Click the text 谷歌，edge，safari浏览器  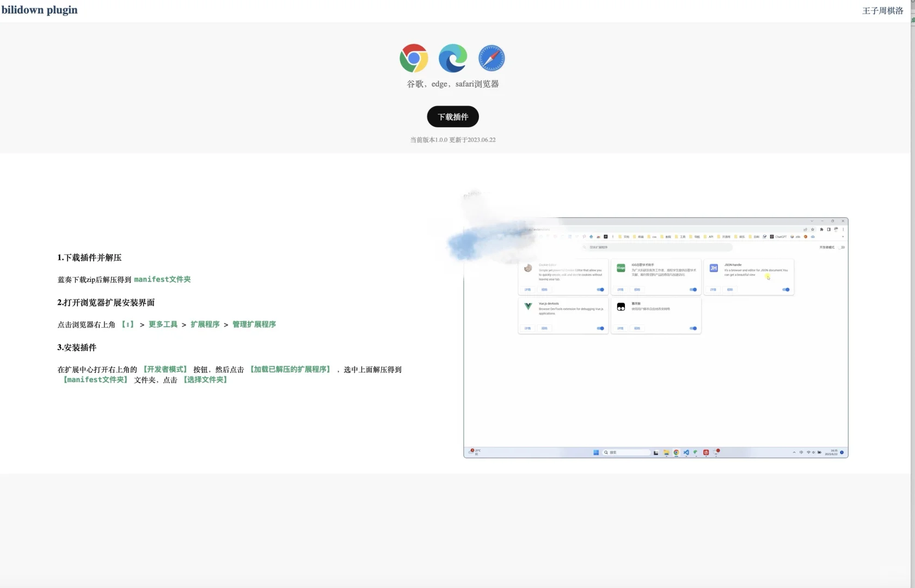pos(453,84)
